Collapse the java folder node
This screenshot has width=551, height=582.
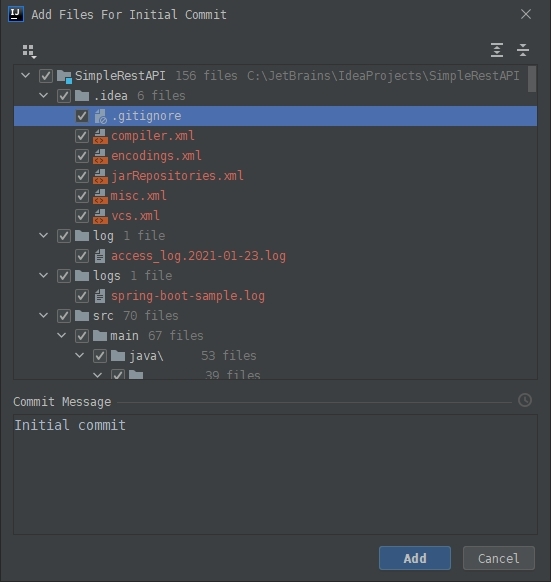(79, 356)
